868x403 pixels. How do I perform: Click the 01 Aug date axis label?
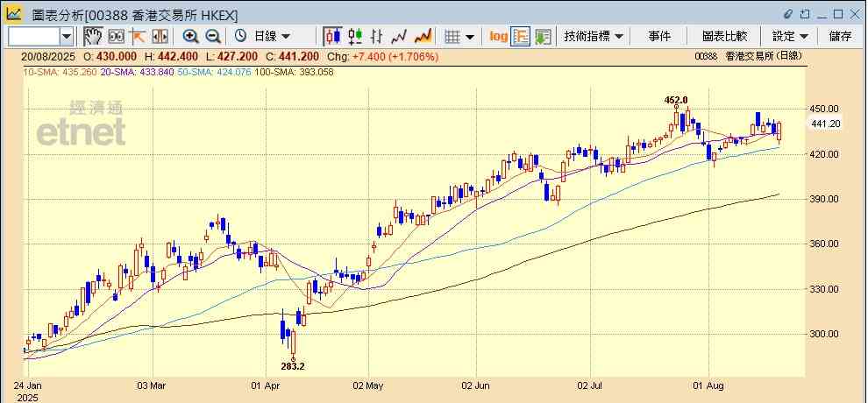click(x=708, y=385)
